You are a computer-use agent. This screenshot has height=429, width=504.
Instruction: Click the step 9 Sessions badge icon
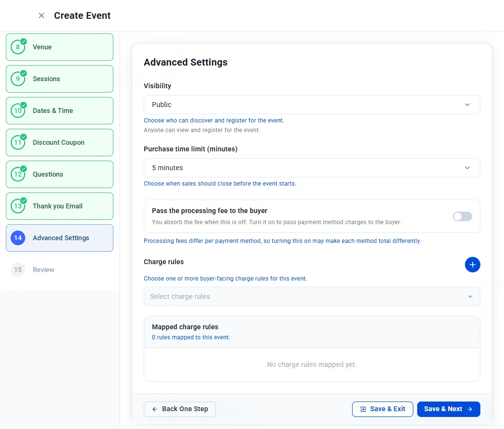pos(18,79)
